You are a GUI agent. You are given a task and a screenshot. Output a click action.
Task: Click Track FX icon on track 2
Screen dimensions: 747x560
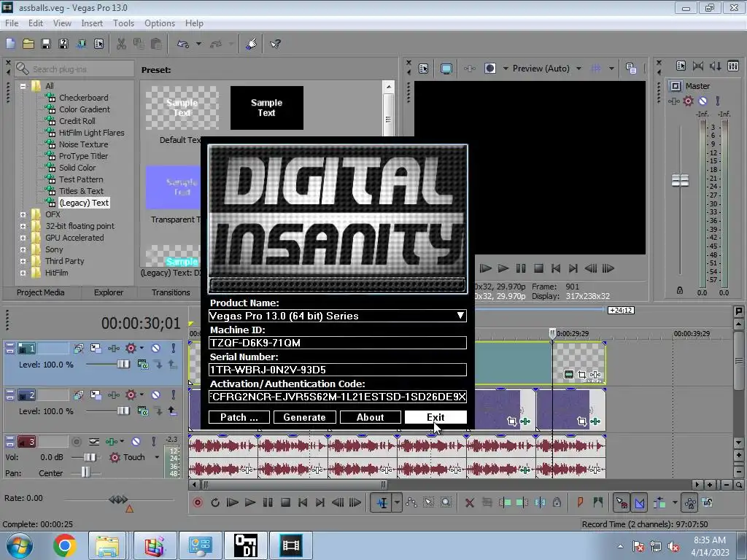(x=113, y=394)
